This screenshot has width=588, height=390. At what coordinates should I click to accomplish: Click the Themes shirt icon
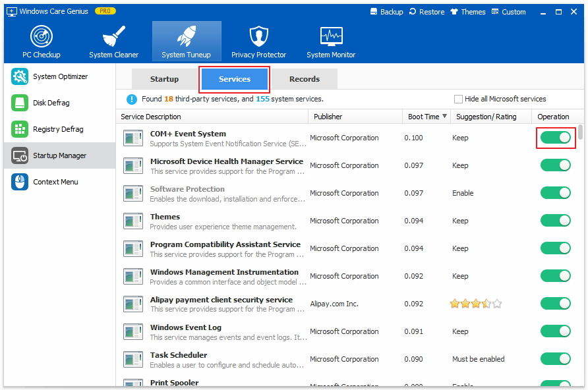click(454, 12)
